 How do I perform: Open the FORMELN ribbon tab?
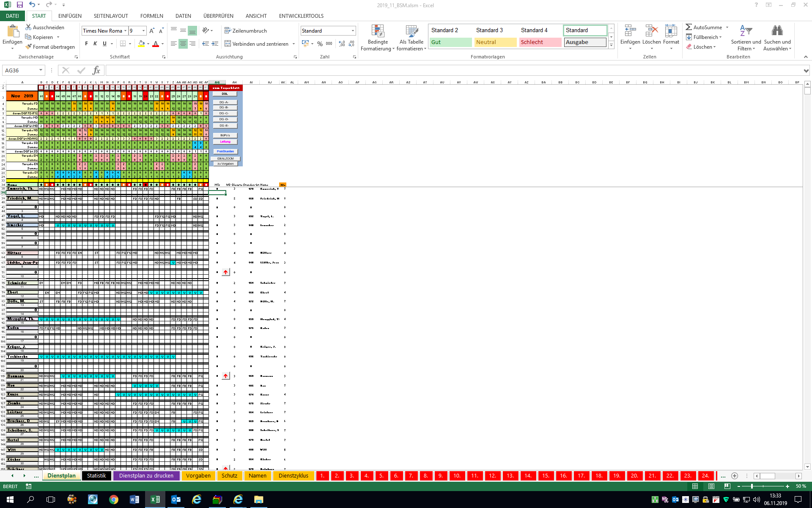pyautogui.click(x=152, y=16)
